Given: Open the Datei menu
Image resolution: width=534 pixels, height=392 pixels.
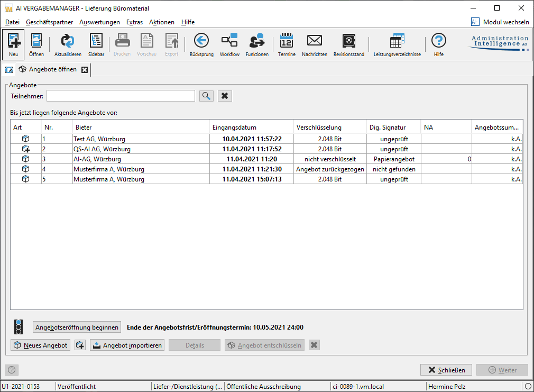Looking at the screenshot, I should click(12, 22).
